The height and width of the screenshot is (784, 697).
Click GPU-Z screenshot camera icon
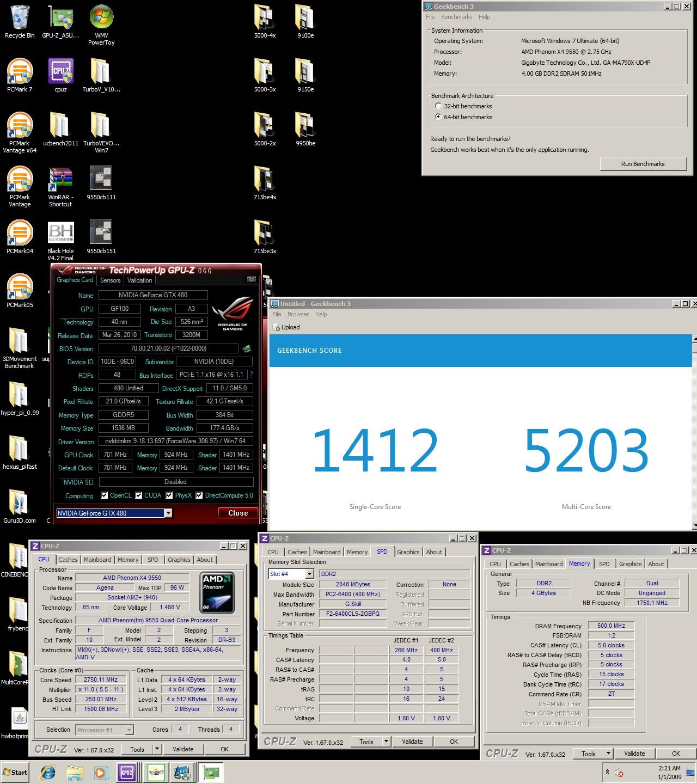(x=251, y=279)
